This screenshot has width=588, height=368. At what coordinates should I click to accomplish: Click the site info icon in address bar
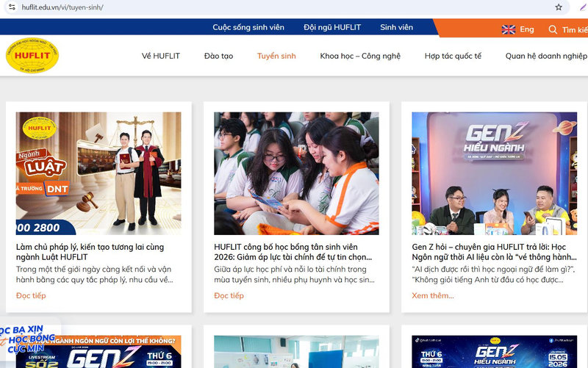click(12, 7)
